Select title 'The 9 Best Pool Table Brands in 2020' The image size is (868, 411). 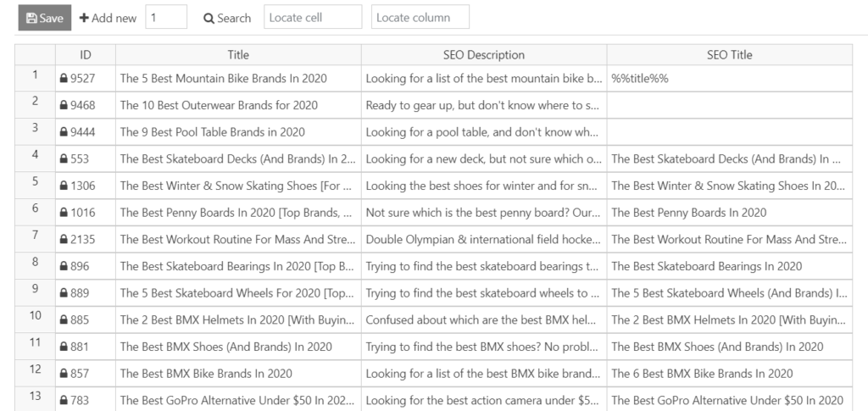238,132
